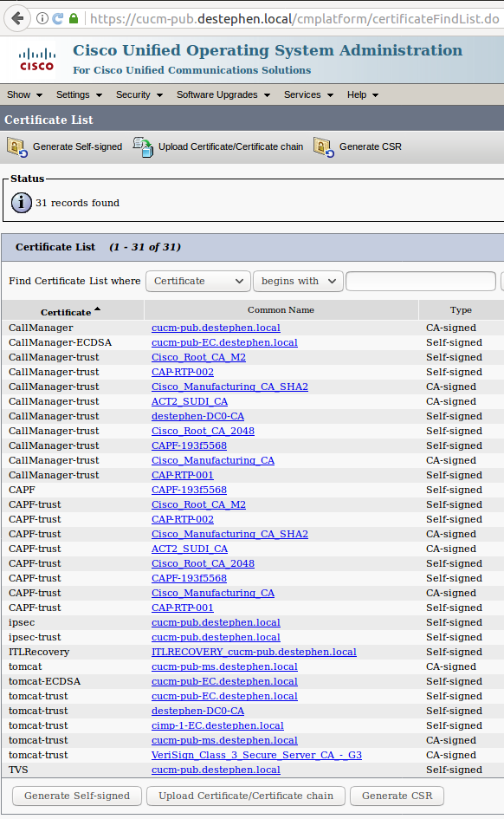Screen dimensions: 504x819
Task: Click the Generate CSR toolbar icon
Action: pyautogui.click(x=324, y=146)
